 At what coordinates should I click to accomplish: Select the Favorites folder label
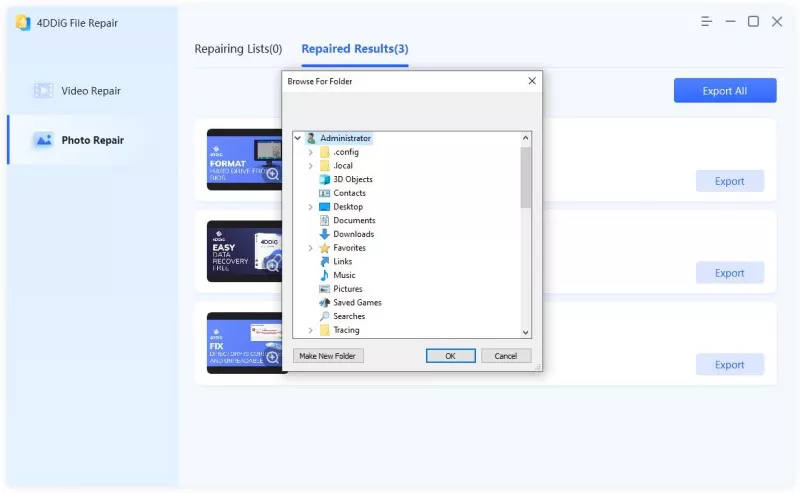[x=349, y=248]
